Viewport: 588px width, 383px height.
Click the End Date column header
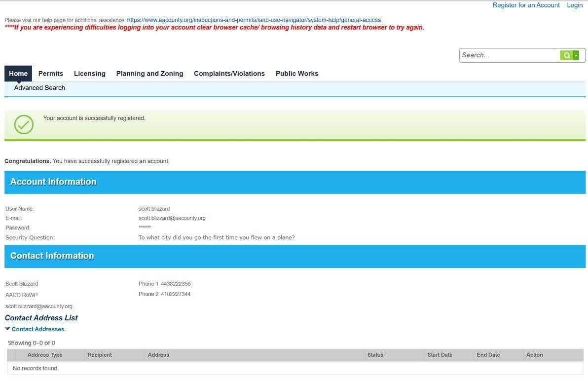[x=488, y=355]
